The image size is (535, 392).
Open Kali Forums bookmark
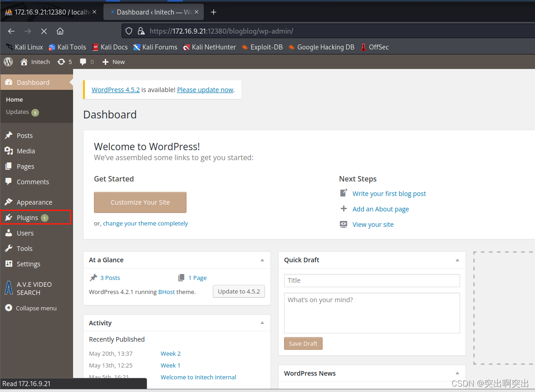(x=155, y=47)
